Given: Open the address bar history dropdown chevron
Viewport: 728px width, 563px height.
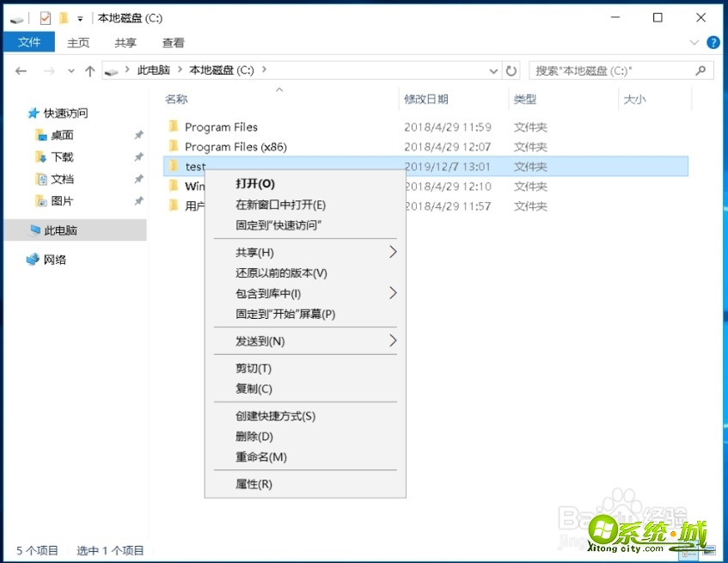Looking at the screenshot, I should [492, 70].
